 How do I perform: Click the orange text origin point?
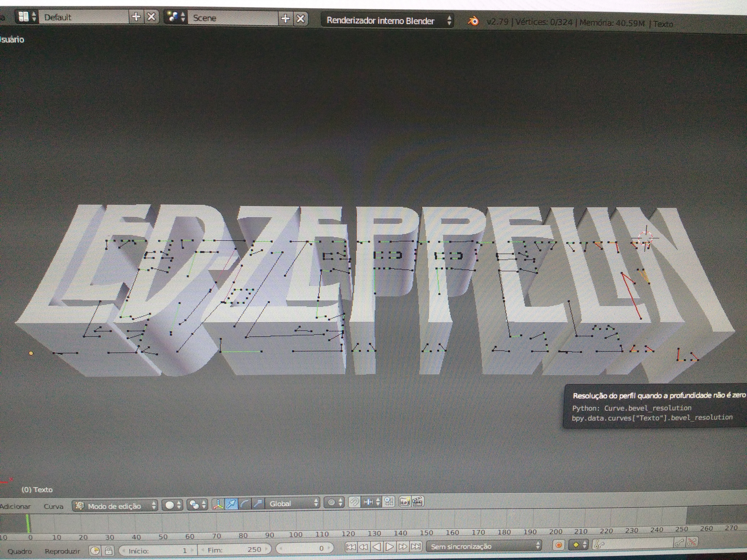(x=31, y=353)
